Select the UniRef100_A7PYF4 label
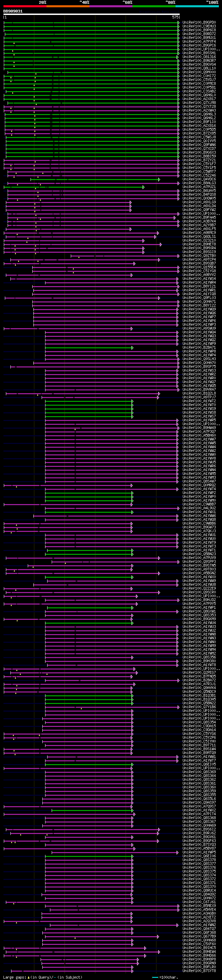 pos(199,41)
